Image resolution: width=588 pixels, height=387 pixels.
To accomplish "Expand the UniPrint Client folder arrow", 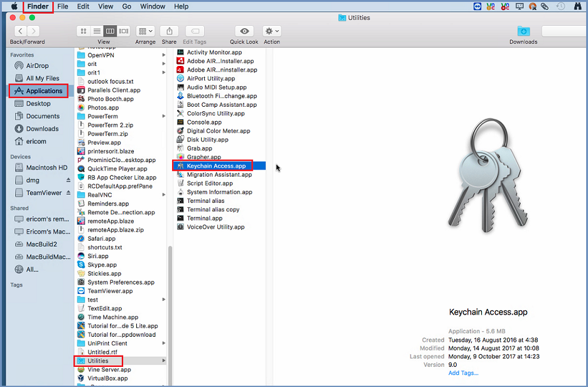I will click(163, 343).
